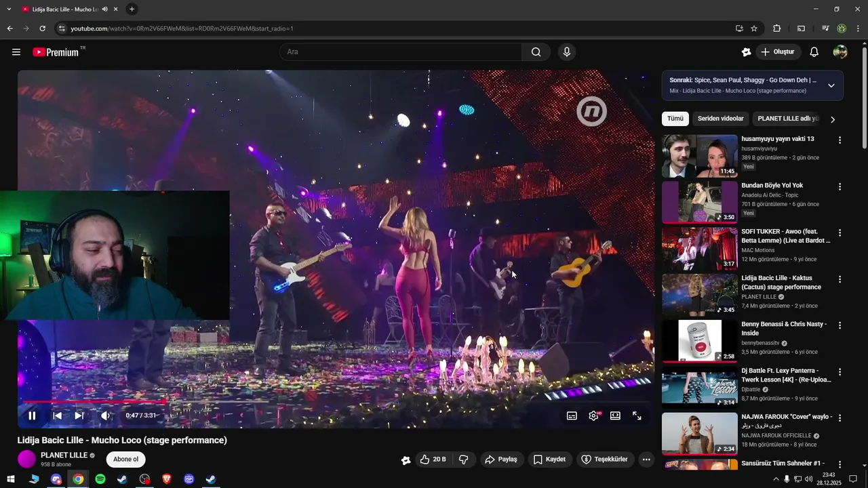The height and width of the screenshot is (488, 868).
Task: Cast the tab using the Cast icon
Action: (801, 28)
